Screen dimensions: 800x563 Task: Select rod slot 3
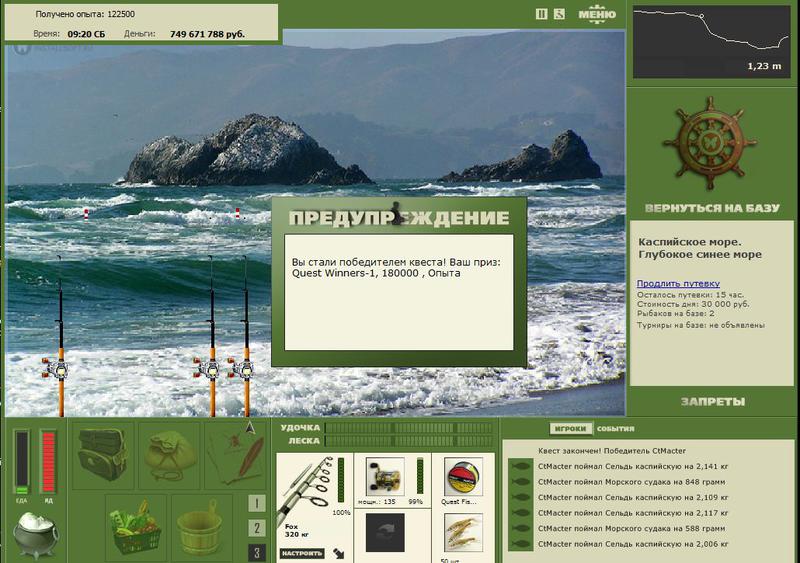pyautogui.click(x=257, y=552)
